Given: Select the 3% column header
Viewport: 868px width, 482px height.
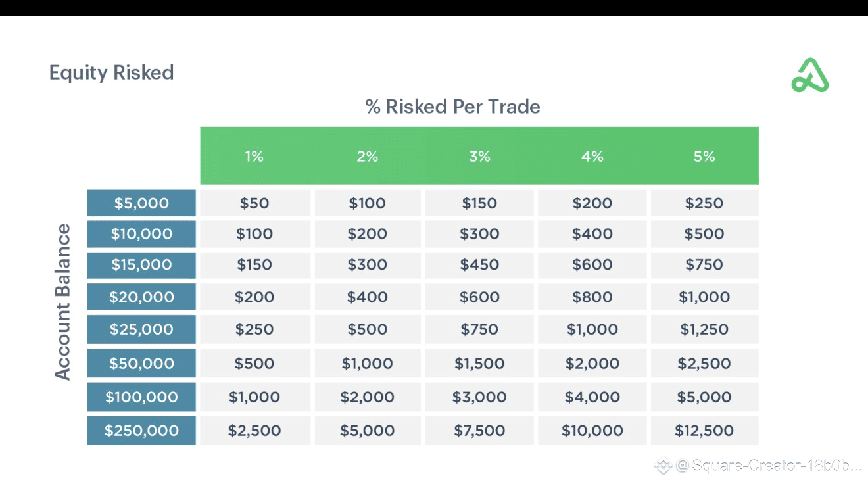Looking at the screenshot, I should tap(479, 156).
